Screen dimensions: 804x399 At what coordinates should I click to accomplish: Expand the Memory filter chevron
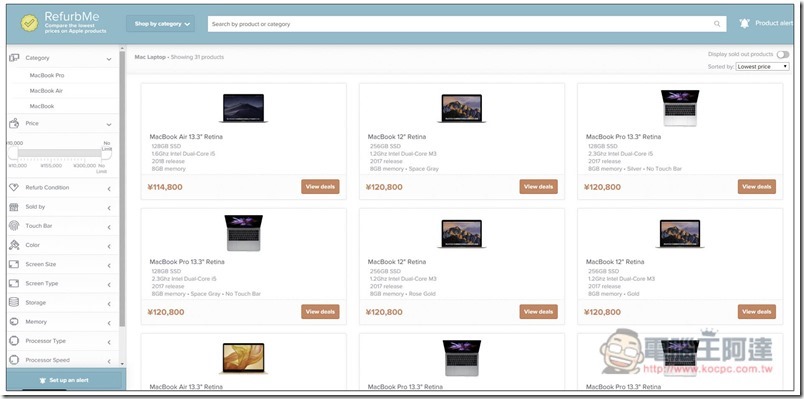click(x=109, y=323)
